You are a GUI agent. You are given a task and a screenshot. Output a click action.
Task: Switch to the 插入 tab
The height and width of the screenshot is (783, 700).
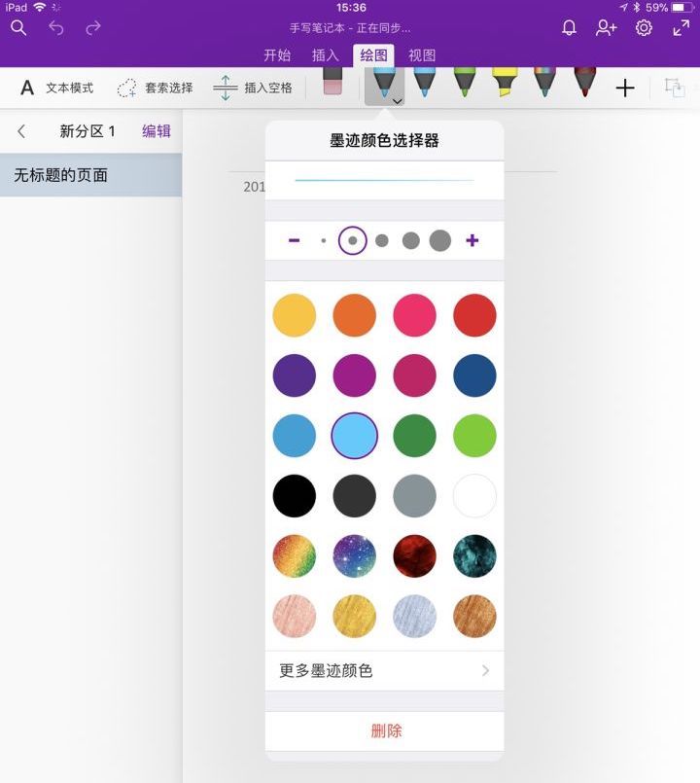pyautogui.click(x=326, y=54)
